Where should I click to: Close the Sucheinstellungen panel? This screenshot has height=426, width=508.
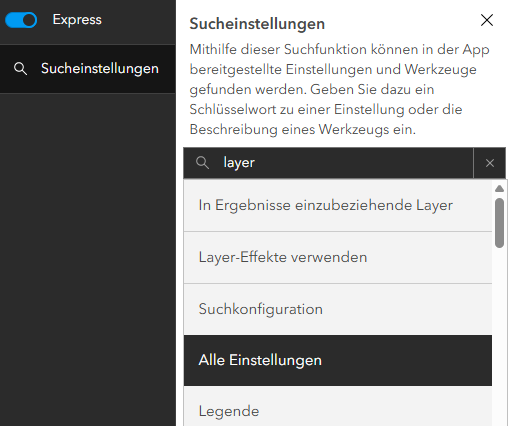coord(487,20)
